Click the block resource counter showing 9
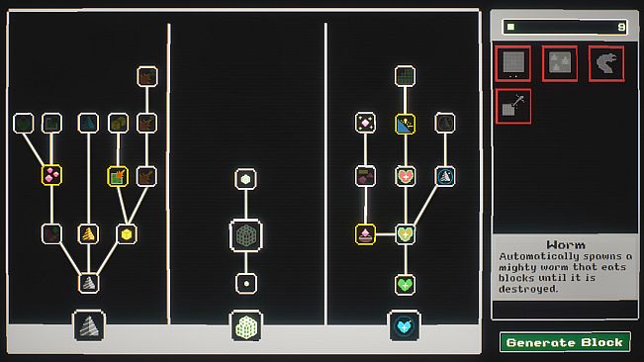This screenshot has width=644, height=362. pyautogui.click(x=565, y=27)
